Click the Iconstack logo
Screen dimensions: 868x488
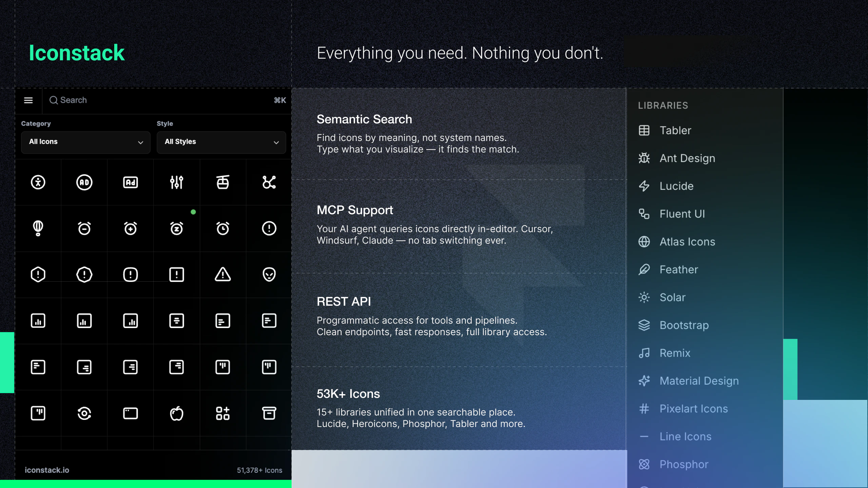pos(77,53)
